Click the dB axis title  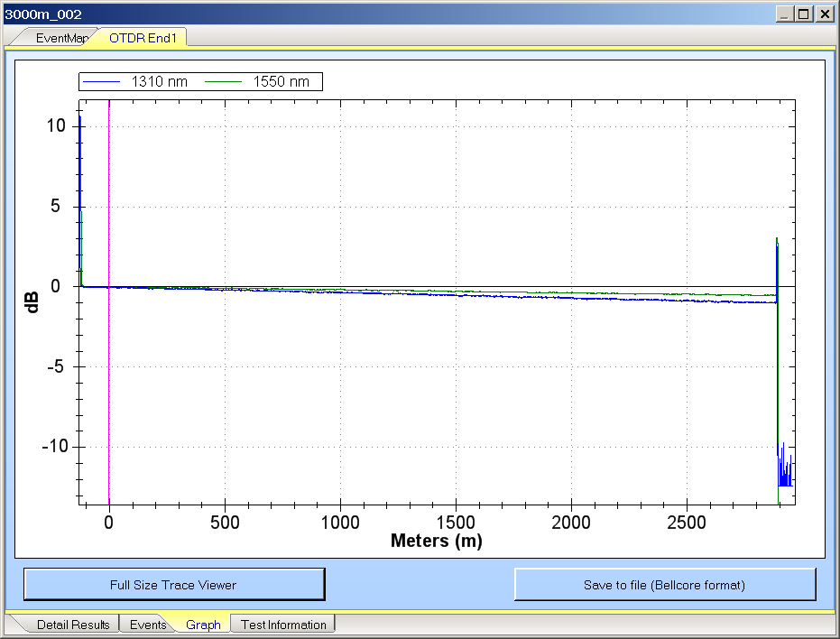point(32,301)
